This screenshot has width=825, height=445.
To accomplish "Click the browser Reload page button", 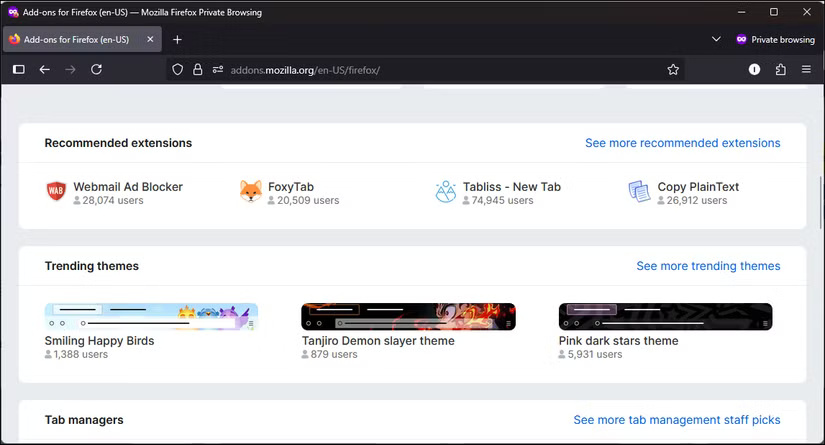I will 97,69.
